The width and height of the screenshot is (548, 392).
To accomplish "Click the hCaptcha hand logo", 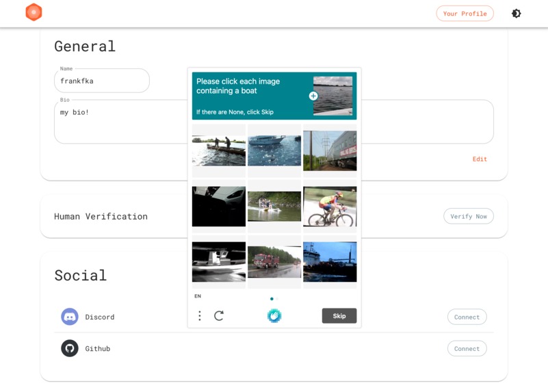I will point(274,316).
